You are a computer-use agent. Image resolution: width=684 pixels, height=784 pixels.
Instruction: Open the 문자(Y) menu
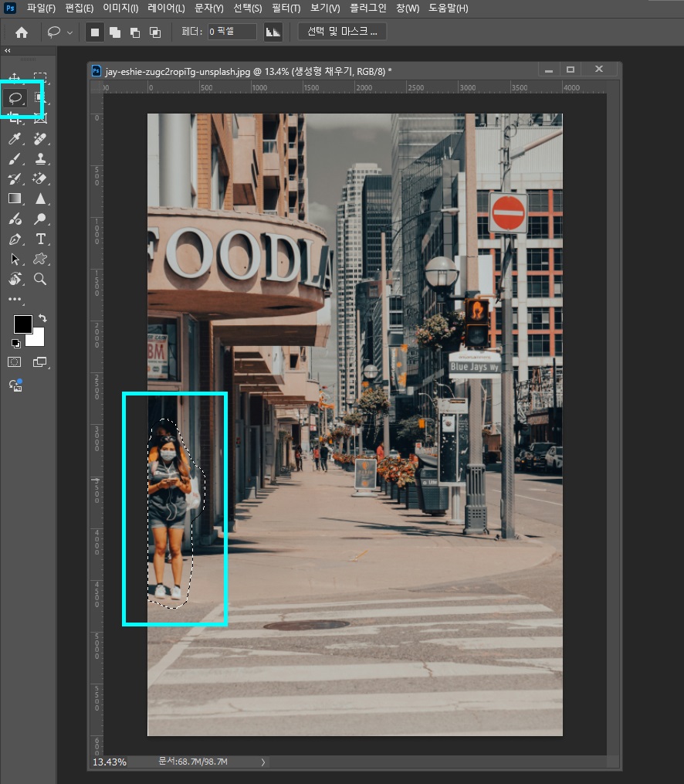209,8
